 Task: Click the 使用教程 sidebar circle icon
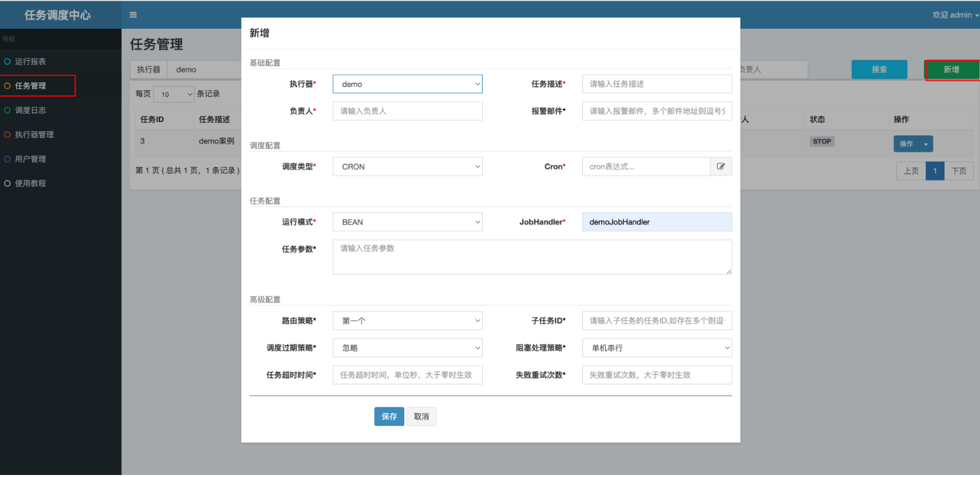(7, 183)
